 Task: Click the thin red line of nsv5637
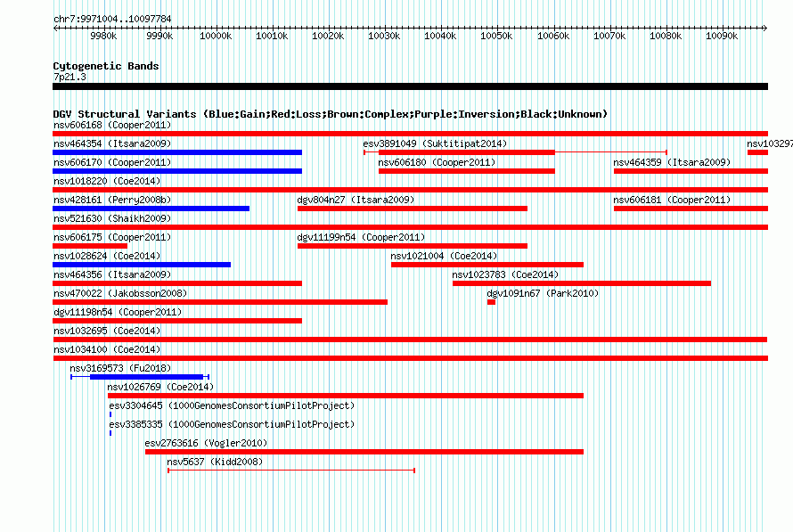tap(291, 471)
